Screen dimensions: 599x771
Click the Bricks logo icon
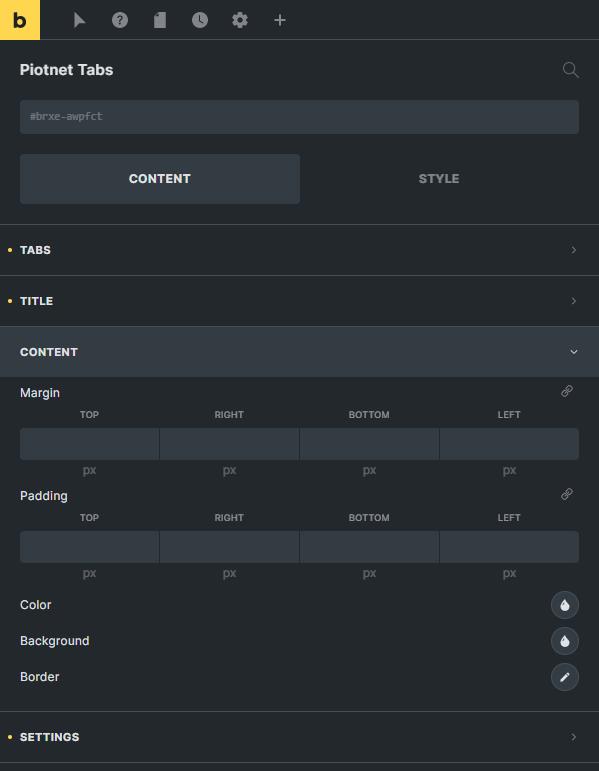(x=20, y=20)
